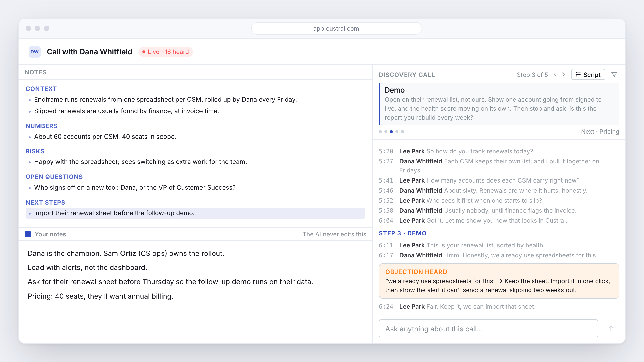Click Lead with alerts note line

click(87, 268)
